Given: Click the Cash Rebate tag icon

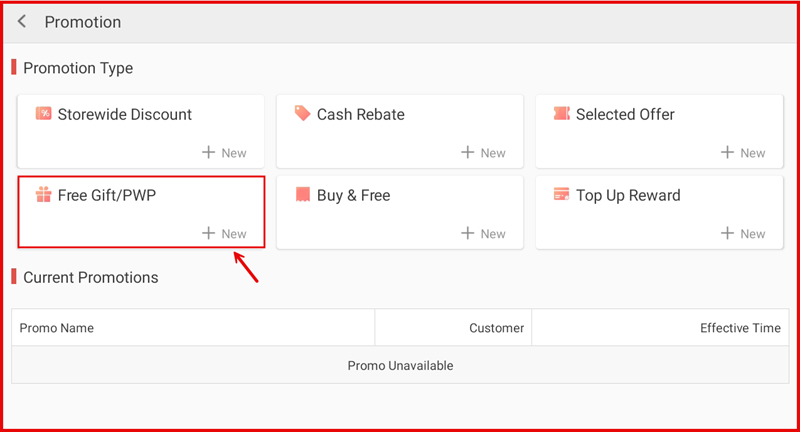Looking at the screenshot, I should tap(302, 114).
